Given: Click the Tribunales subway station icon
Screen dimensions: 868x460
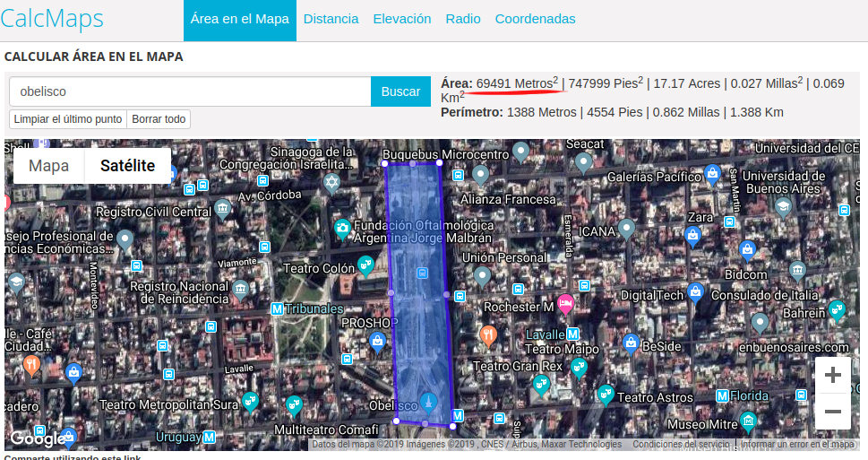Looking at the screenshot, I should coord(277,308).
